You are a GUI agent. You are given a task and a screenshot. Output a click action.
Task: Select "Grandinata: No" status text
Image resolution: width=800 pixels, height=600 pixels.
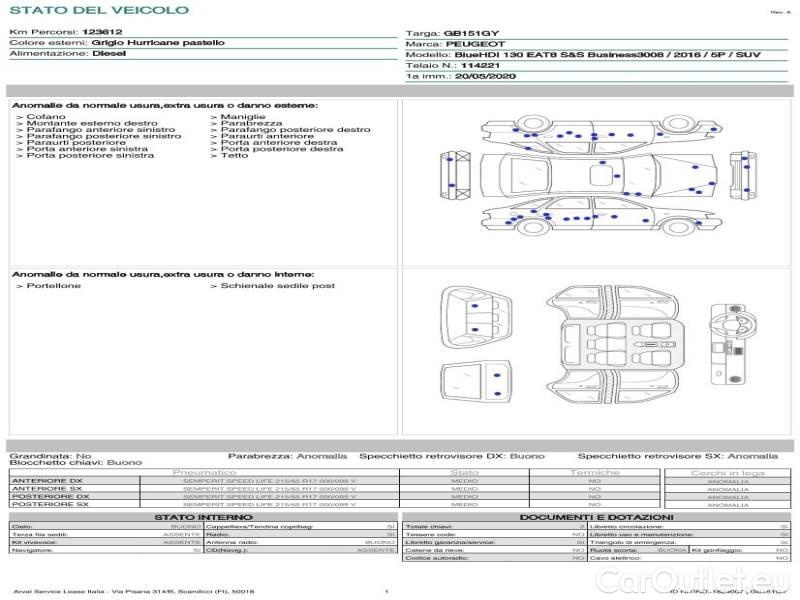pyautogui.click(x=51, y=456)
